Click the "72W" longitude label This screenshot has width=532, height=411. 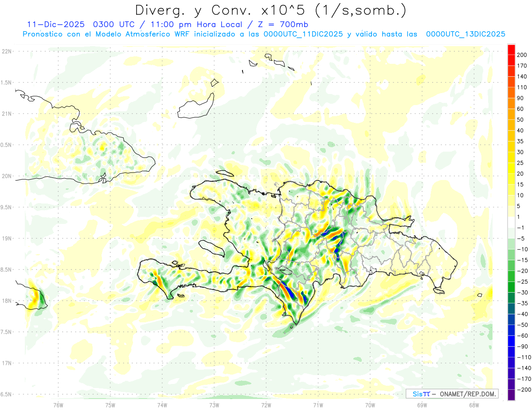coord(266,405)
